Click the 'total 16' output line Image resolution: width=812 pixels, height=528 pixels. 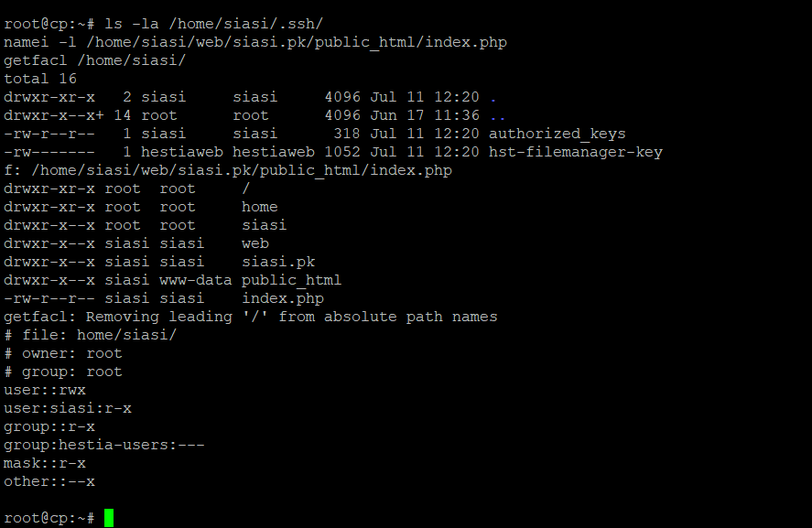40,79
